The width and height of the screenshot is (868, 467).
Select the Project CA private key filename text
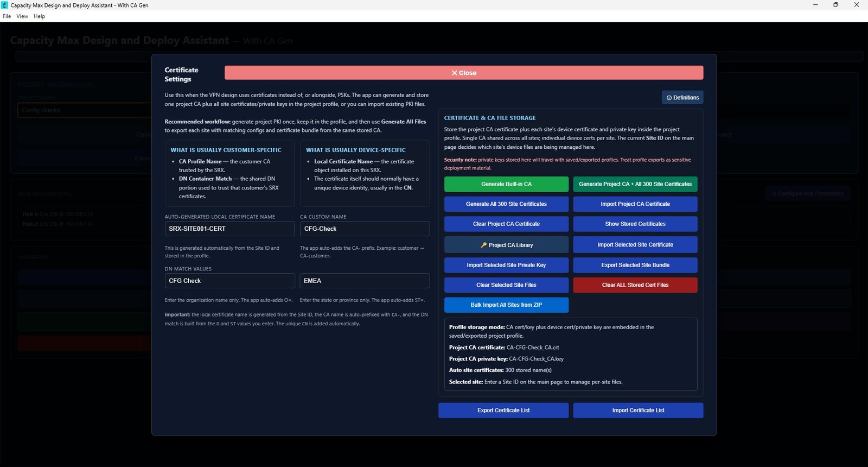536,359
